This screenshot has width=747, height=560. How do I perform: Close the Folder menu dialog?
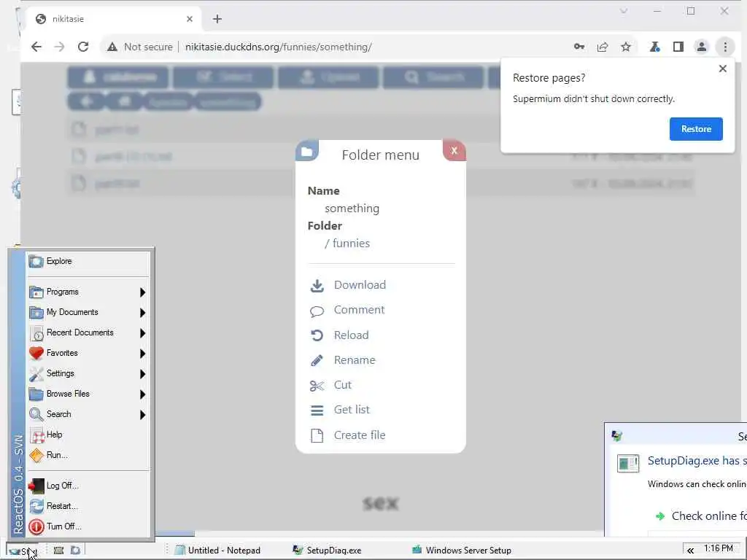coord(454,150)
